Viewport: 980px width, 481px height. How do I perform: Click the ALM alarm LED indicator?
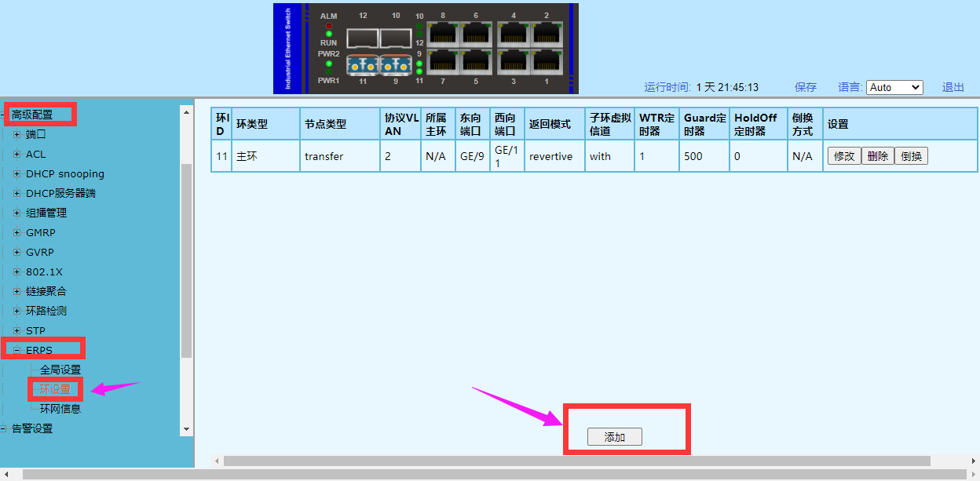[x=328, y=25]
